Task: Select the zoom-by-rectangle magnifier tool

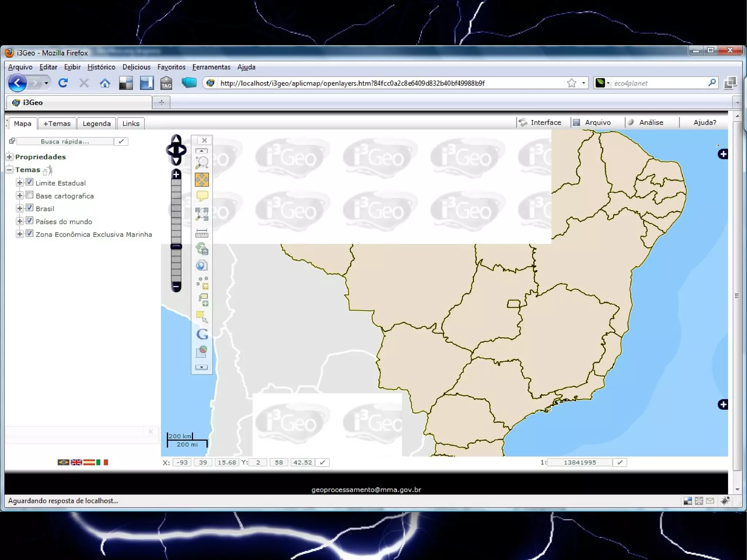Action: 202,162
